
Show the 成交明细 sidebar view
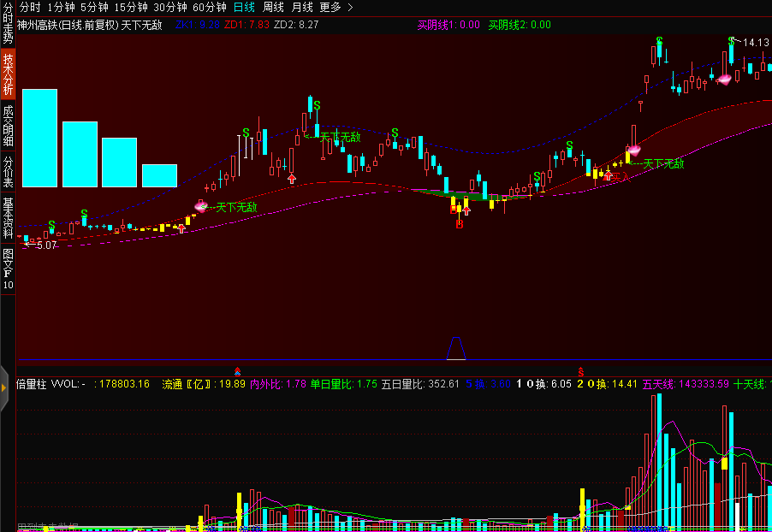[x=8, y=126]
